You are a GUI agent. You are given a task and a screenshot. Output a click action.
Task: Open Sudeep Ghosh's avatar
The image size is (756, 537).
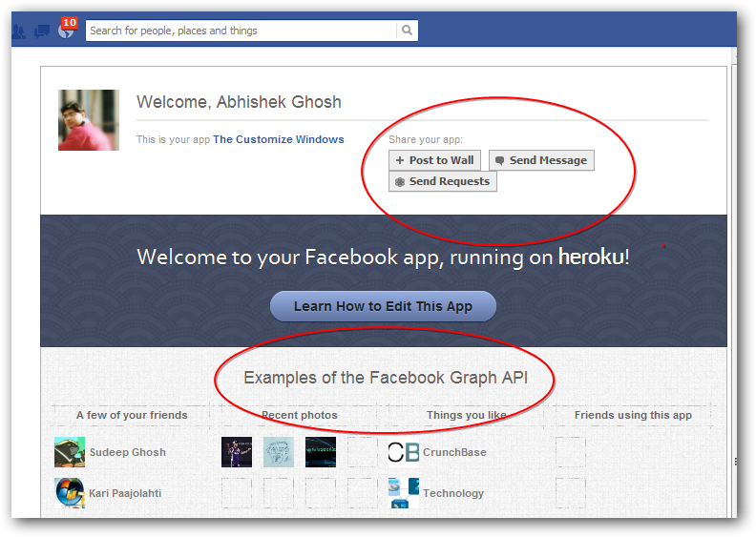[x=70, y=452]
